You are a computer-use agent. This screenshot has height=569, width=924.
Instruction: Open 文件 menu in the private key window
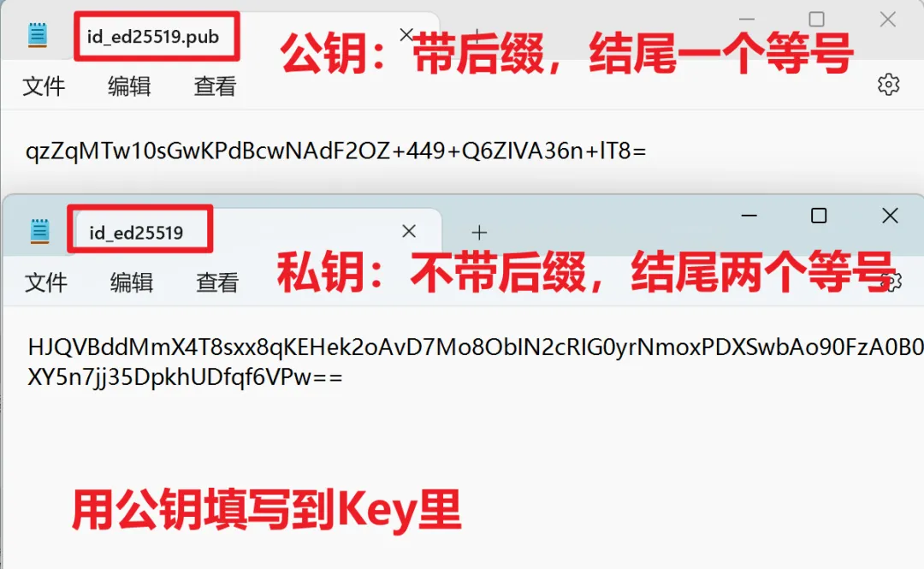coord(46,282)
